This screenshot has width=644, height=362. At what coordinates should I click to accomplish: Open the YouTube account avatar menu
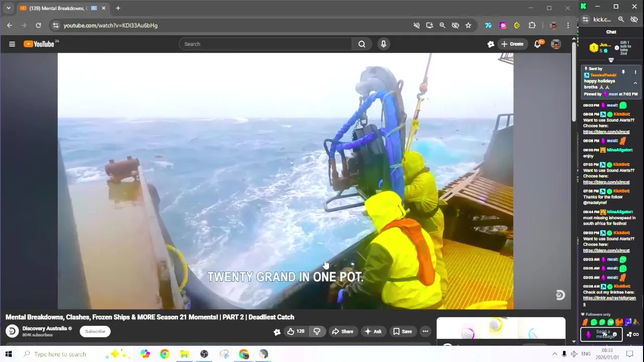tap(556, 44)
